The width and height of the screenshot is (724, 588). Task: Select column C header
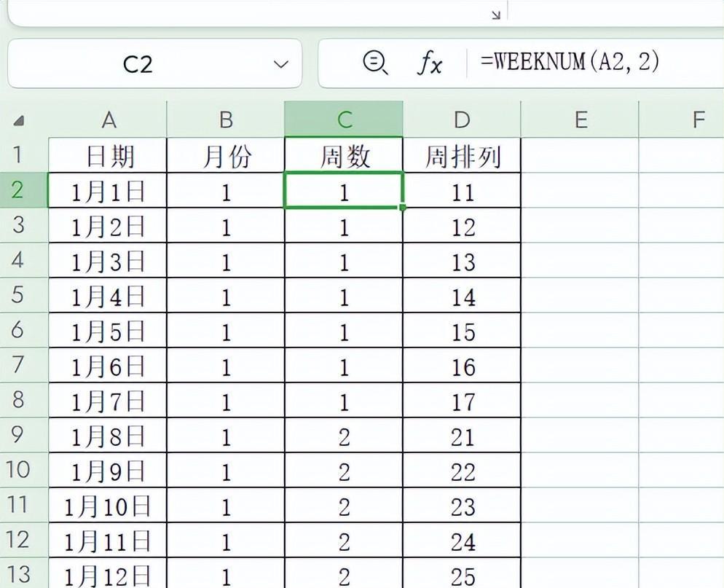[344, 120]
